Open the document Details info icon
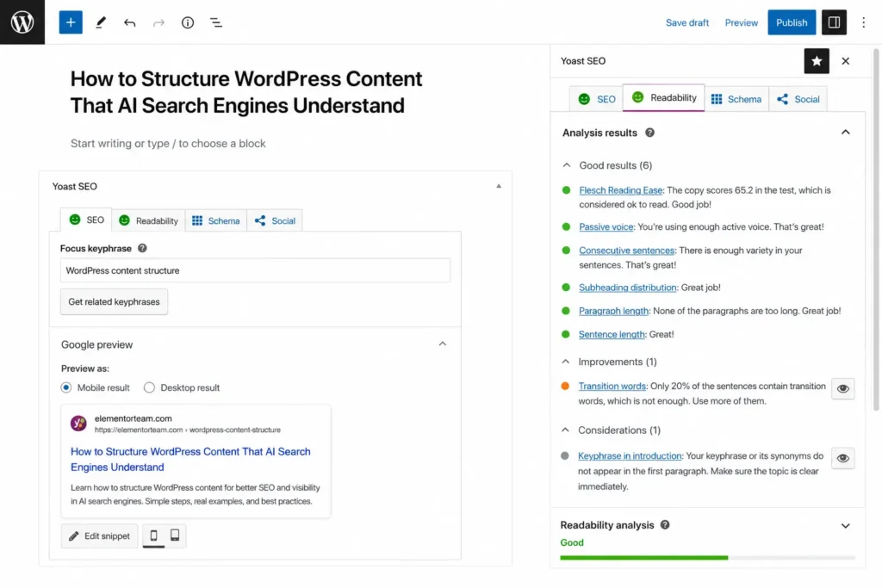Screen dimensions: 882x588 pyautogui.click(x=187, y=22)
